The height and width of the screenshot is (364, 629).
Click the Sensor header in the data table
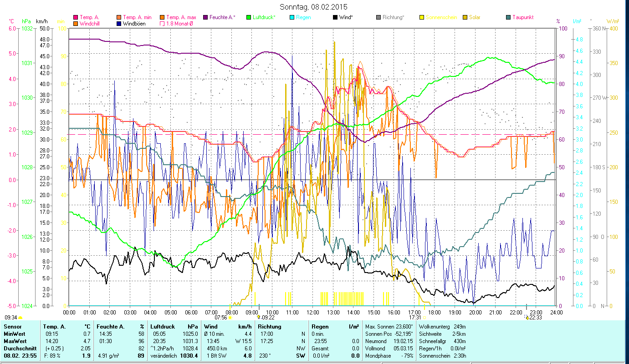coord(12,327)
